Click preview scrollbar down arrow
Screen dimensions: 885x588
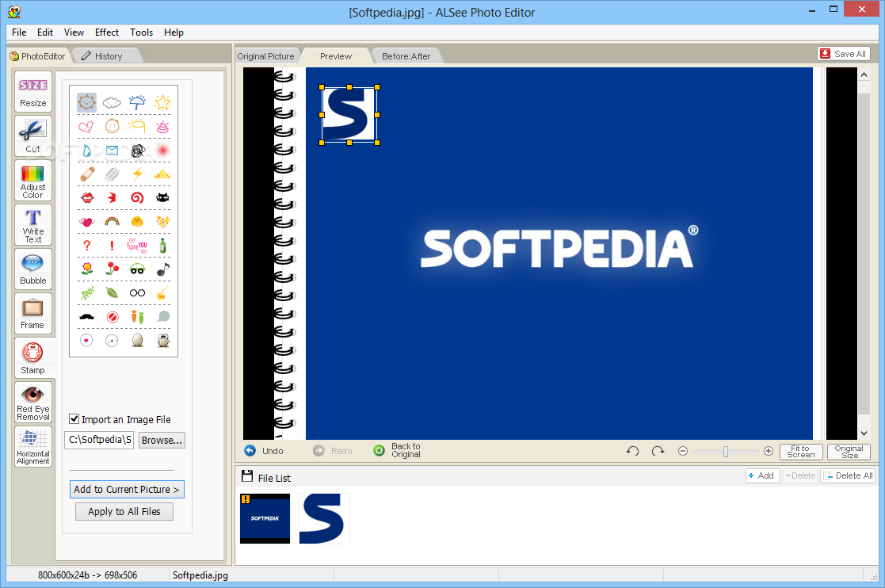click(864, 433)
